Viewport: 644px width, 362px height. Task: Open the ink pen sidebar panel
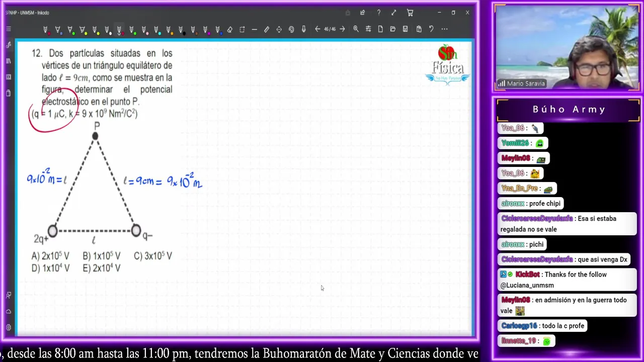9,45
